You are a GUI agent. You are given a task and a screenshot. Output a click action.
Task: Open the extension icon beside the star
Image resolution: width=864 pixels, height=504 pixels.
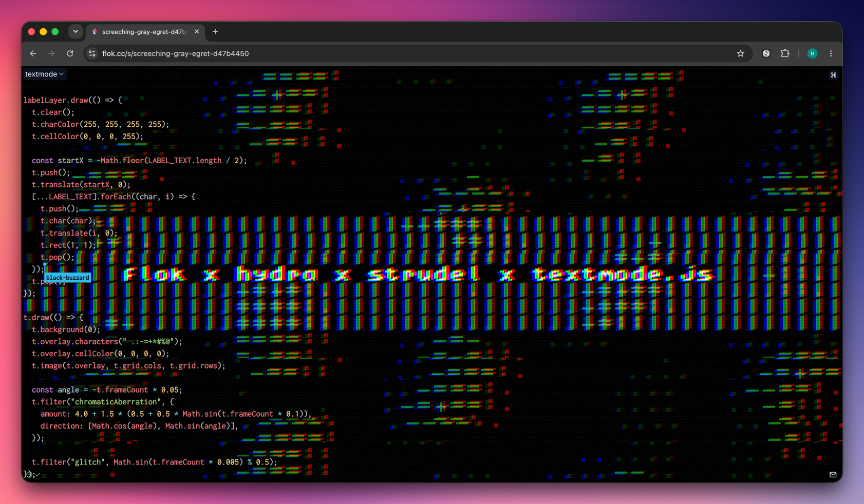click(x=766, y=53)
